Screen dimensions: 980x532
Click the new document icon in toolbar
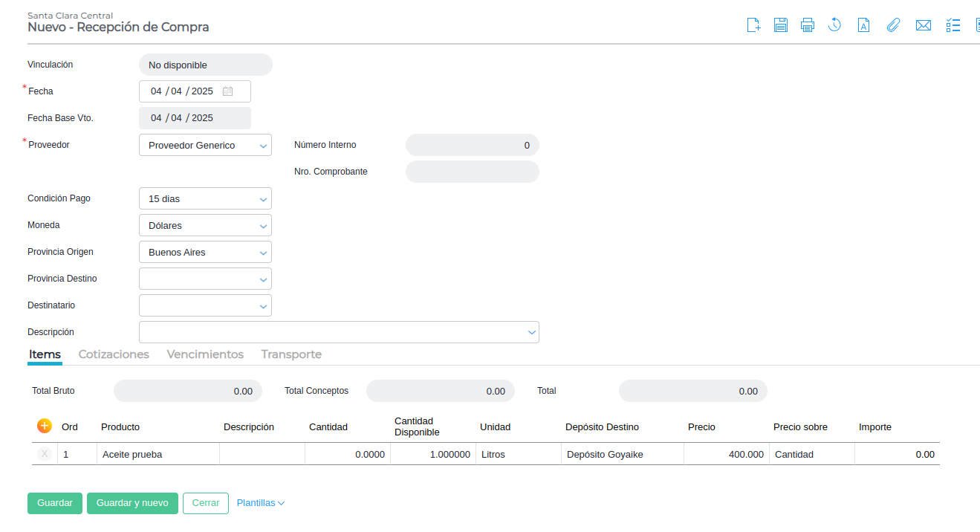coord(753,25)
